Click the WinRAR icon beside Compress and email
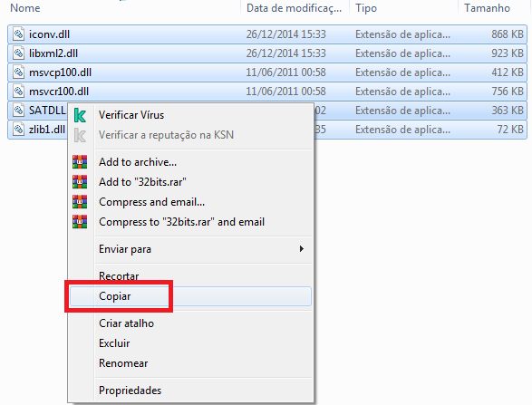 80,202
